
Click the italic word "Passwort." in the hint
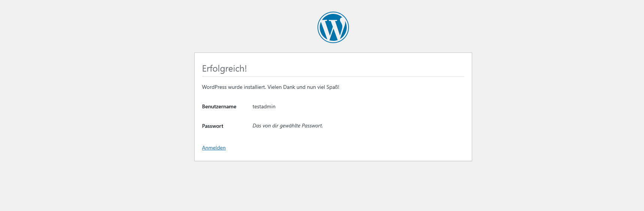(312, 126)
